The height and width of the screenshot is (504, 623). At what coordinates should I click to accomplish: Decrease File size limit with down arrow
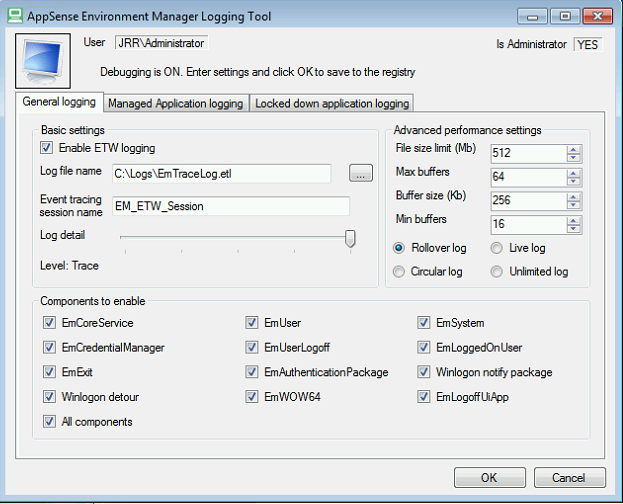[x=573, y=158]
